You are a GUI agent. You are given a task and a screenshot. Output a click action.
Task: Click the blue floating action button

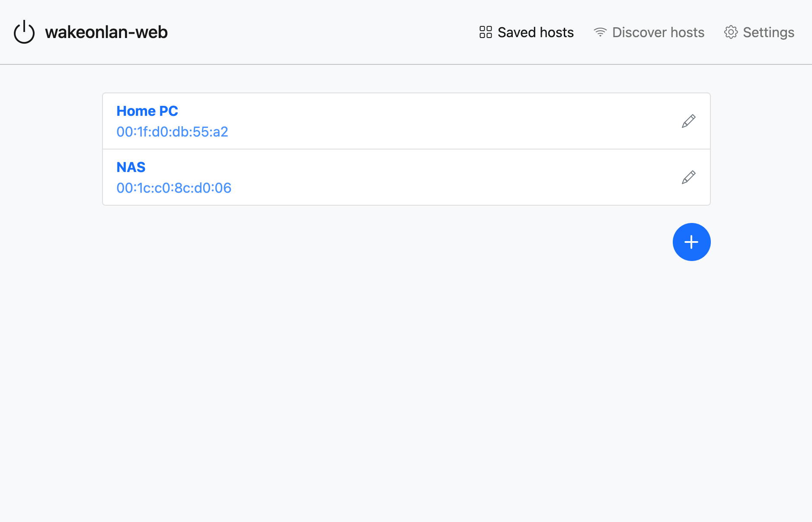click(691, 242)
